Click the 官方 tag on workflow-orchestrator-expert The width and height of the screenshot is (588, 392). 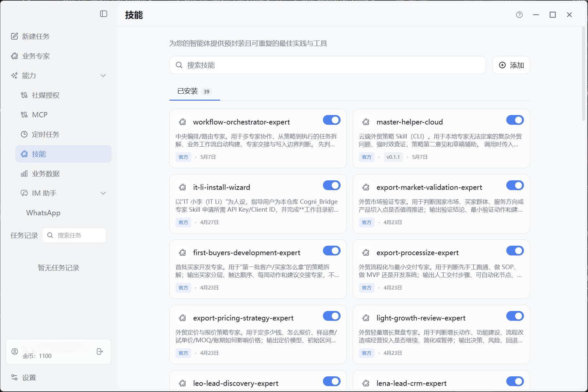tap(183, 157)
